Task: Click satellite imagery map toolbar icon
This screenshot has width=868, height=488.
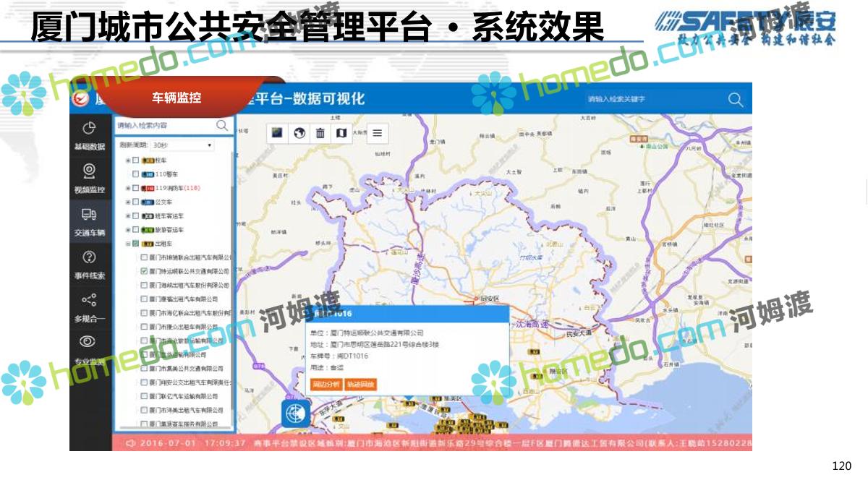Action: pos(276,133)
